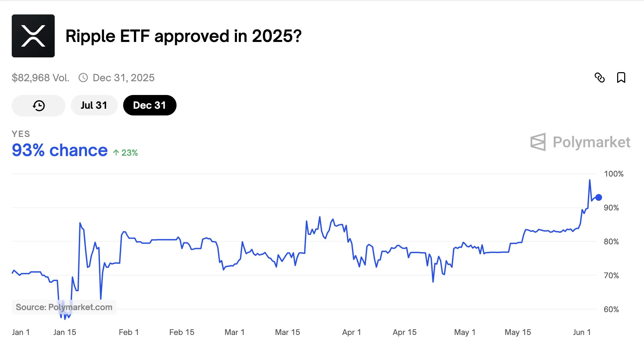Open Source: Polymarket.com

coord(64,307)
